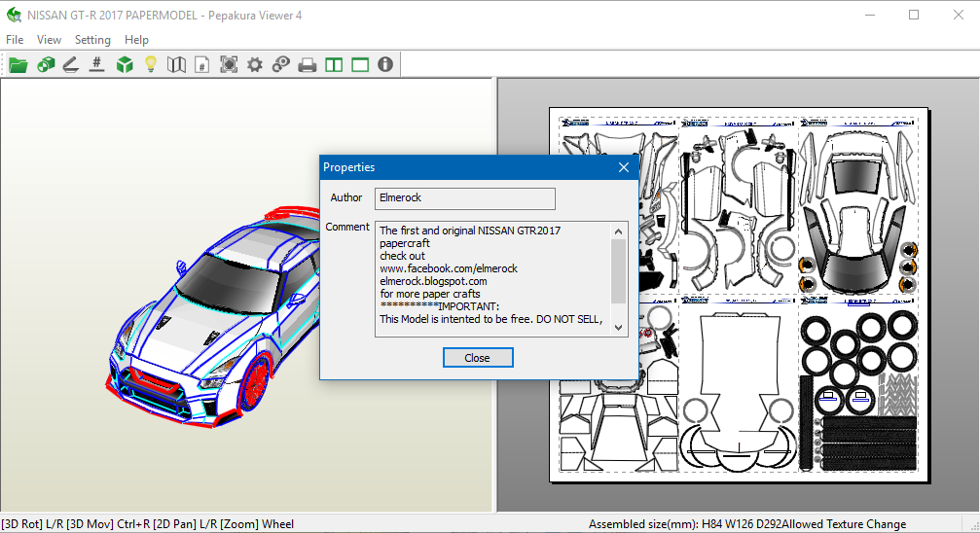Click the folded map pattern icon
The width and height of the screenshot is (980, 533).
[x=176, y=64]
